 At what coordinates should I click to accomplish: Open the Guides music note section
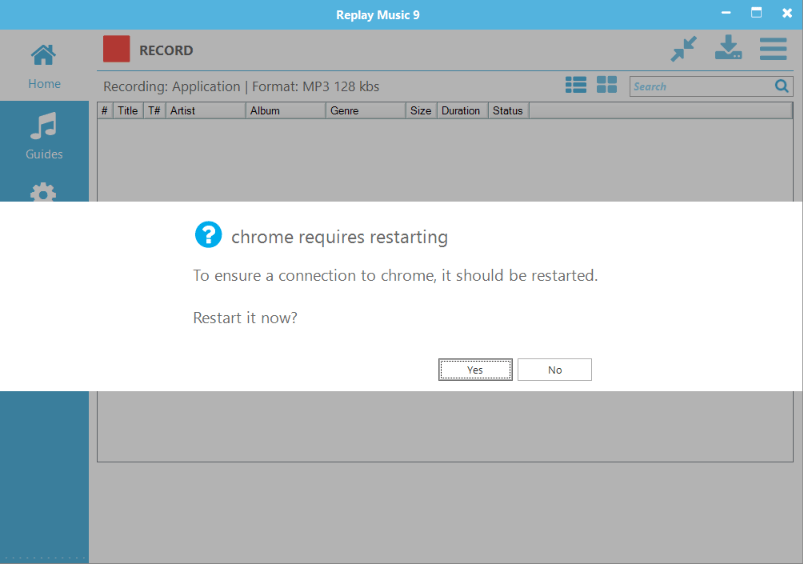pos(44,136)
